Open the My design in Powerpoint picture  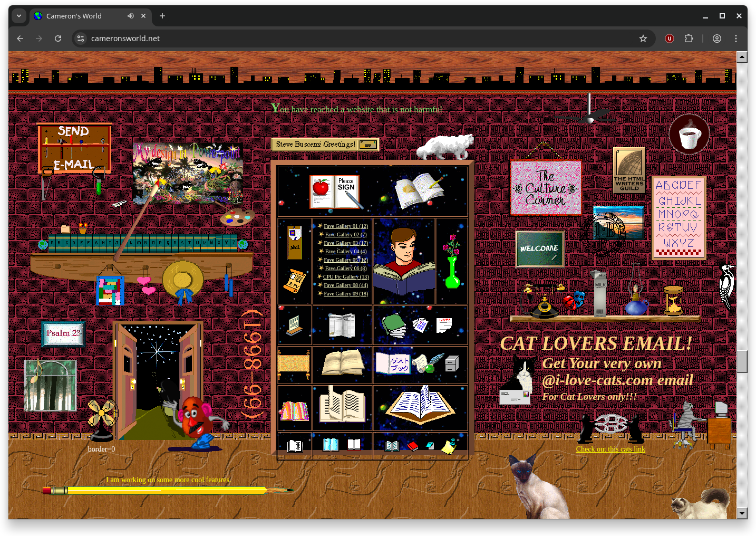coord(188,173)
